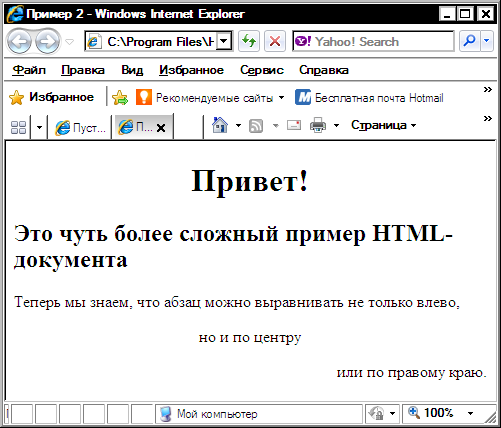Click Internet Explorer icon in title bar
This screenshot has width=501, height=428.
pos(15,14)
